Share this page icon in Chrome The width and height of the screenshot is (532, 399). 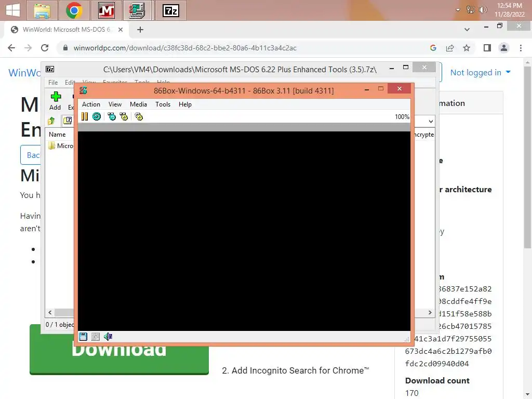pyautogui.click(x=450, y=48)
